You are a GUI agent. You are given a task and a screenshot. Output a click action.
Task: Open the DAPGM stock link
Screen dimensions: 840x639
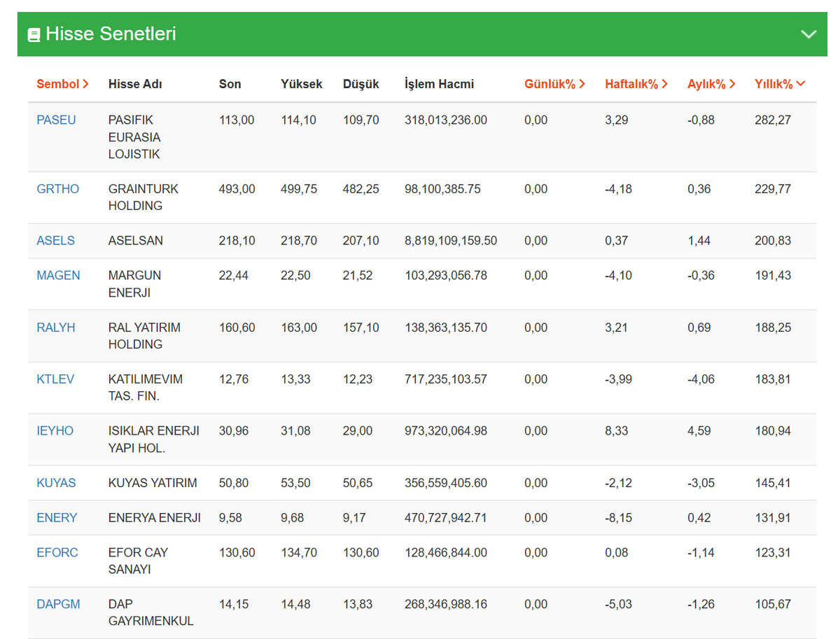(x=58, y=605)
